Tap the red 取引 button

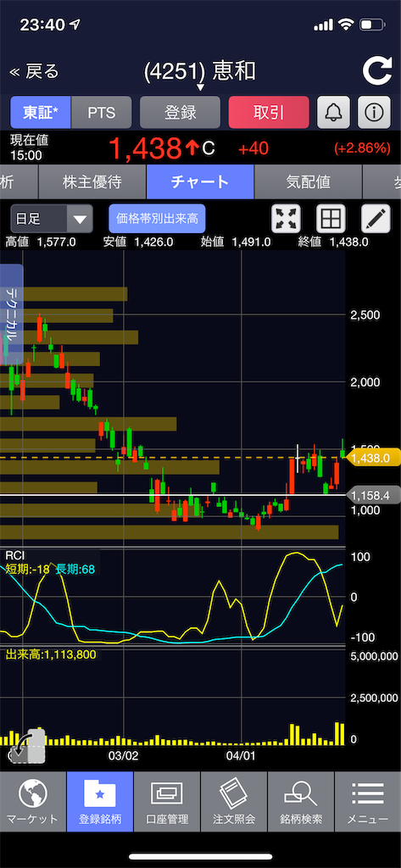(269, 113)
